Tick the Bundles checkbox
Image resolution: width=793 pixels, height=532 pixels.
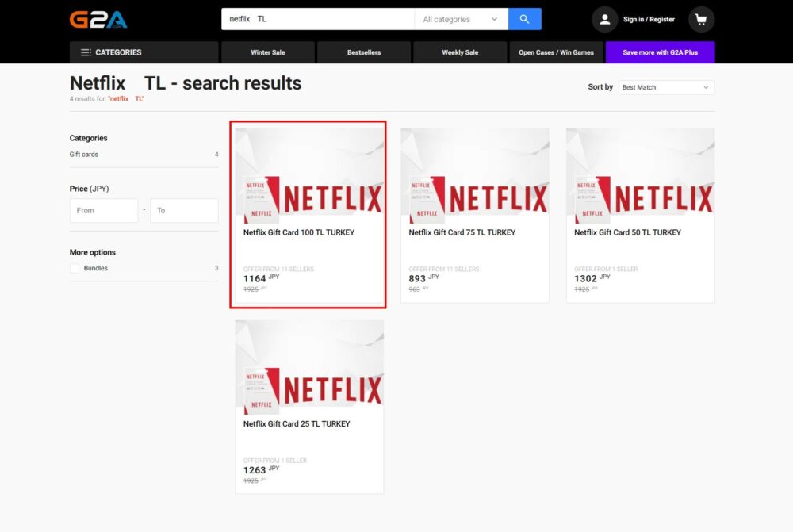(75, 269)
